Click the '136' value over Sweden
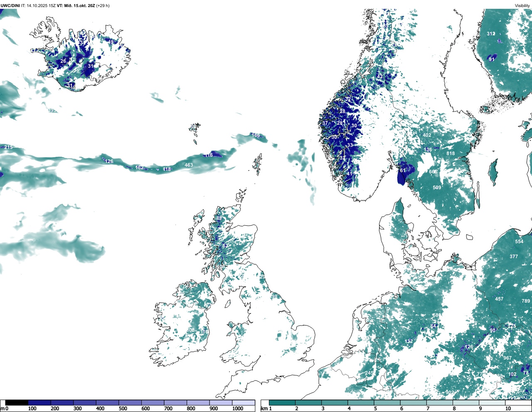 point(428,150)
